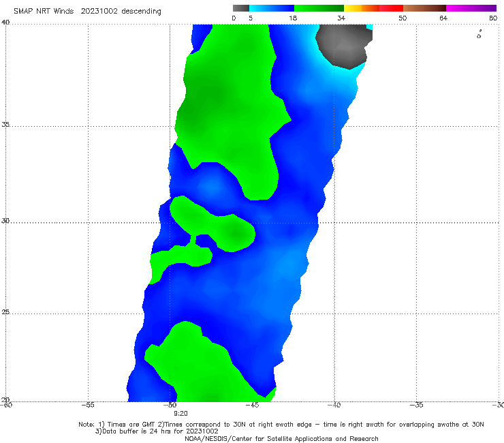Image resolution: width=504 pixels, height=443 pixels.
Task: Click the color bar label '18'
Action: pyautogui.click(x=293, y=18)
